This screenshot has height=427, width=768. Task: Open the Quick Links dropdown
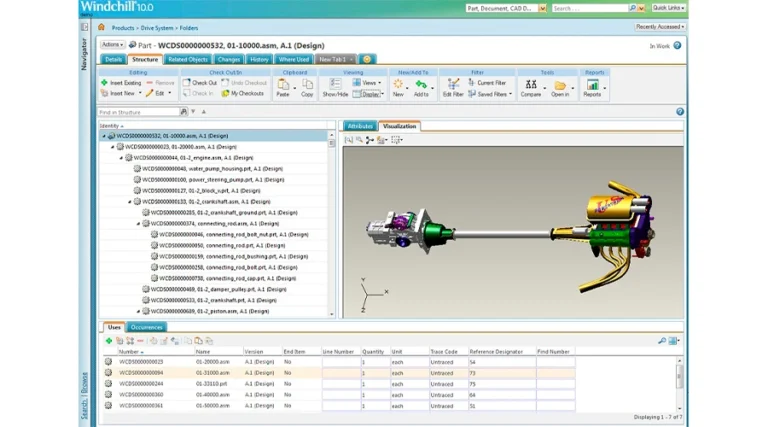(x=669, y=8)
